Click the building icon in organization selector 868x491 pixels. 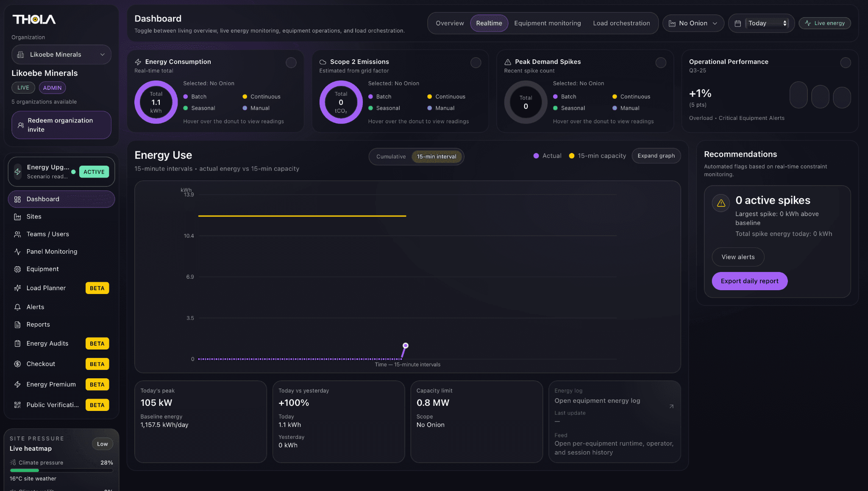point(20,55)
